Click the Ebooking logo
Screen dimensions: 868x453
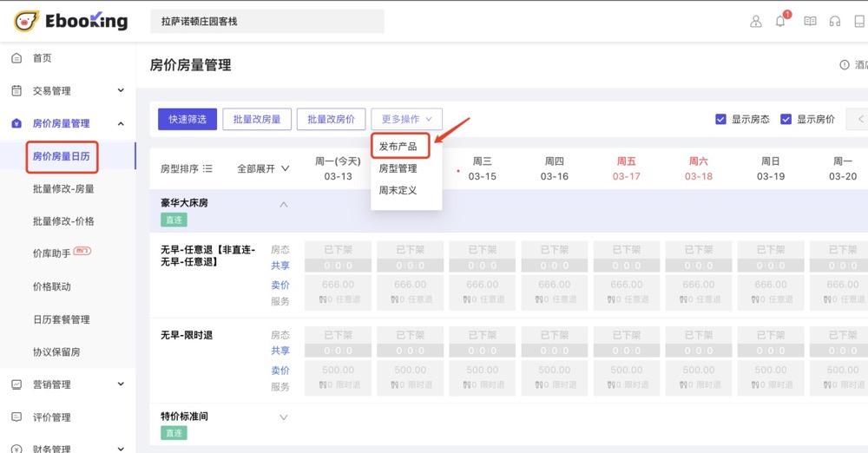70,21
